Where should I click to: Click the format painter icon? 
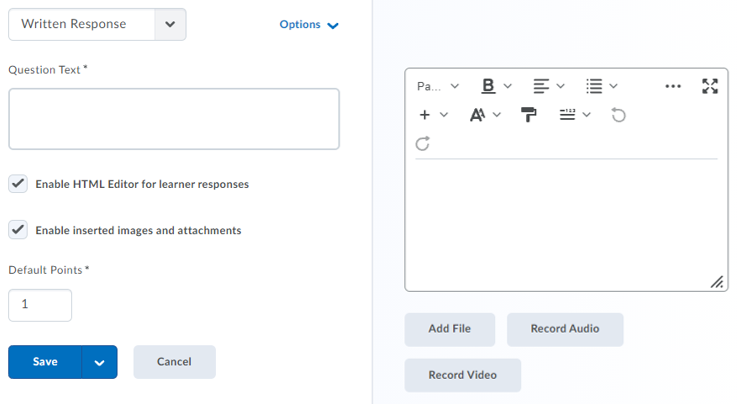click(529, 115)
